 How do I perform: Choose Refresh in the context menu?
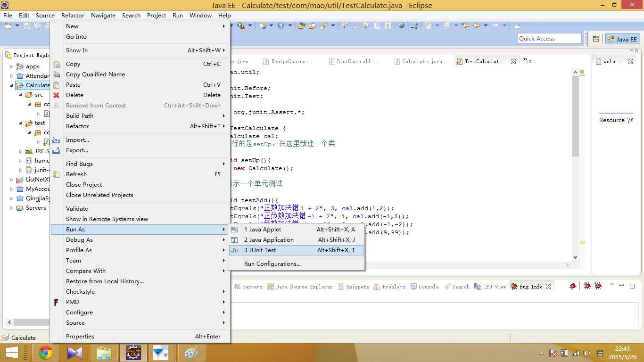pos(140,174)
